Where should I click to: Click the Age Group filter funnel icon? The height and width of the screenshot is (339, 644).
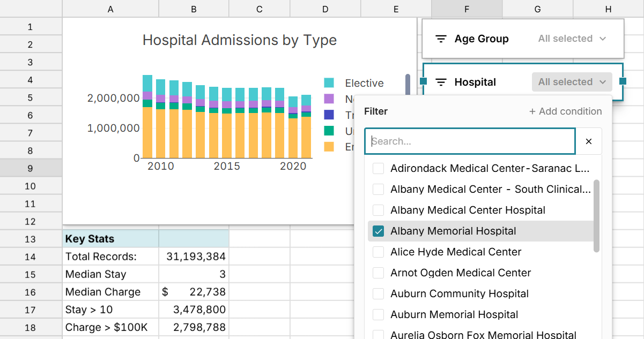point(441,38)
